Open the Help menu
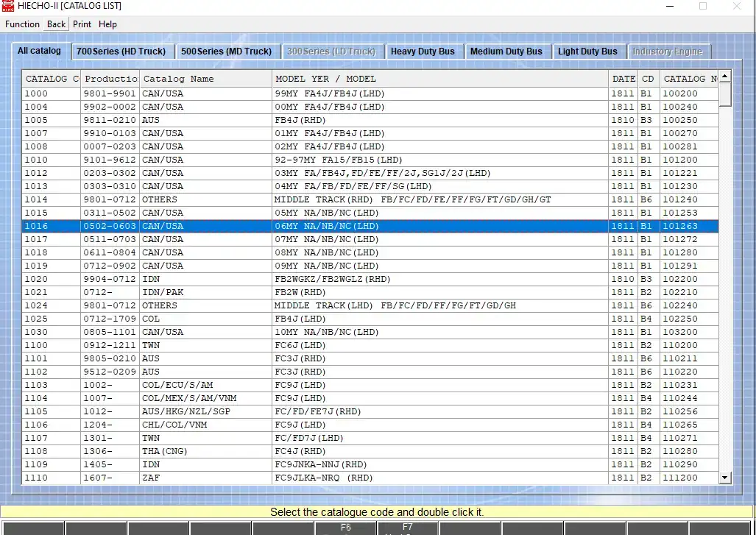The width and height of the screenshot is (756, 535). tap(107, 24)
